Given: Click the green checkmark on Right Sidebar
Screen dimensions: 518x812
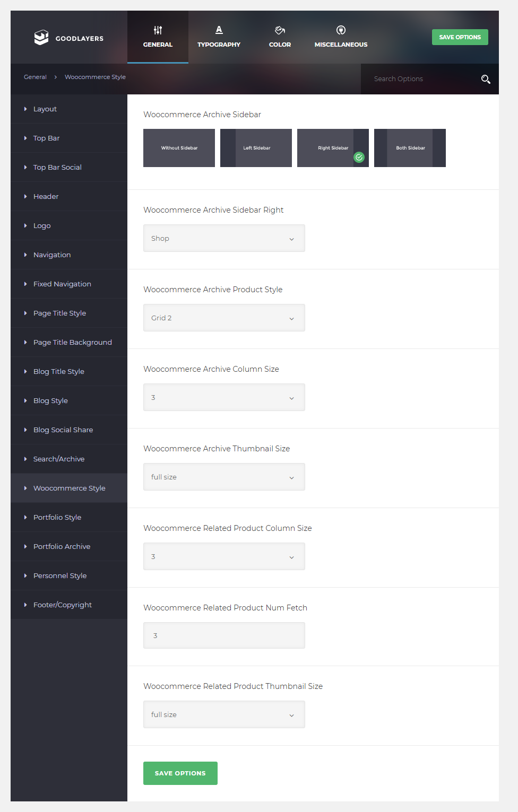Looking at the screenshot, I should (x=359, y=157).
